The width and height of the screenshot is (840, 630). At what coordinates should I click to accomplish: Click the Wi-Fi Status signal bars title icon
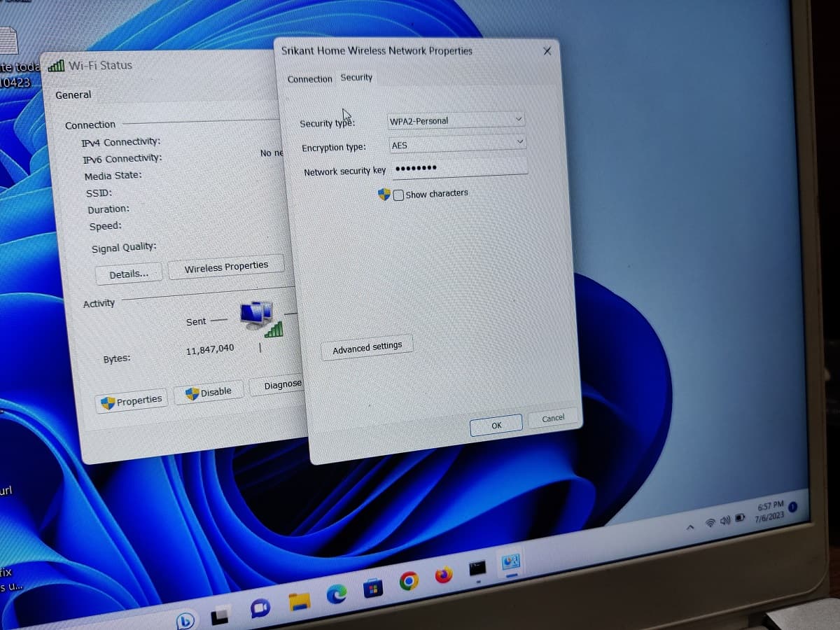pyautogui.click(x=56, y=66)
